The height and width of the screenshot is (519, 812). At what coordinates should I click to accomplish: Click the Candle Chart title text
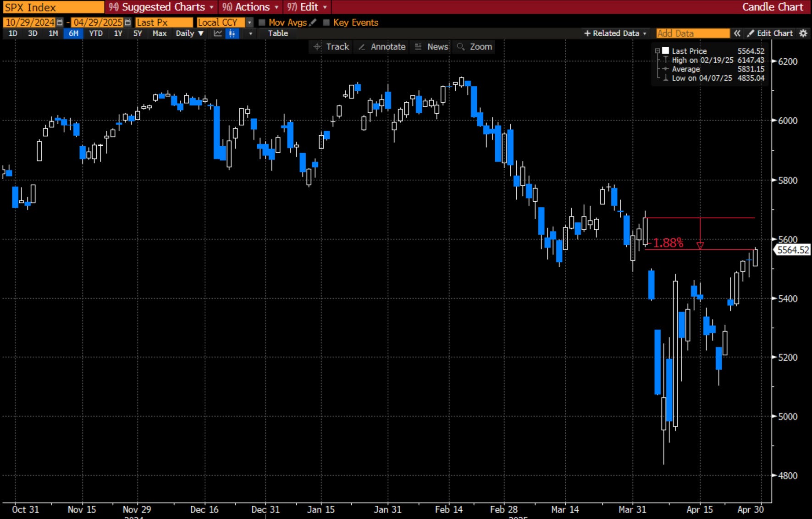773,7
